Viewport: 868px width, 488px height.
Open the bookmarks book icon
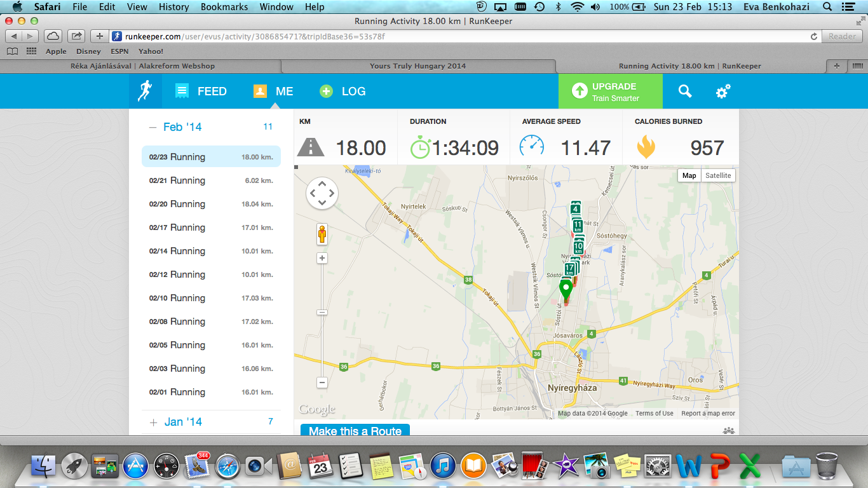click(11, 51)
